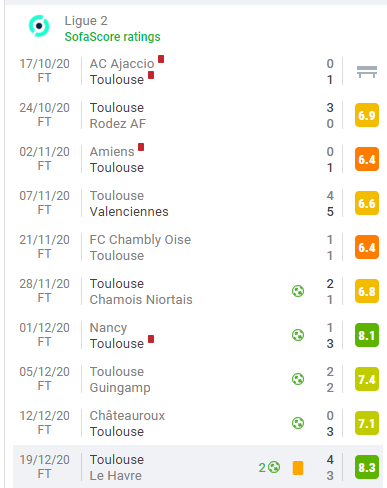Click the two-goals ball icon in Le Havre match
Image resolution: width=387 pixels, height=488 pixels.
pyautogui.click(x=270, y=467)
